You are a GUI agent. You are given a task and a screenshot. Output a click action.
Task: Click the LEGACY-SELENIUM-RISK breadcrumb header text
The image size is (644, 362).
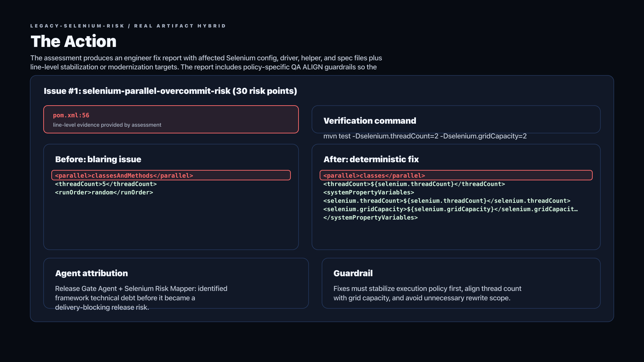click(128, 26)
